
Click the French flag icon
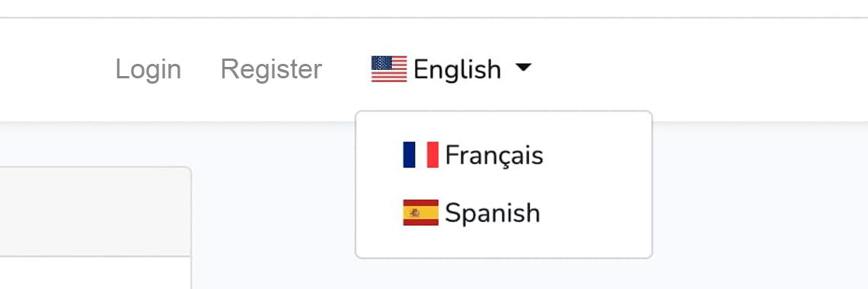coord(421,154)
